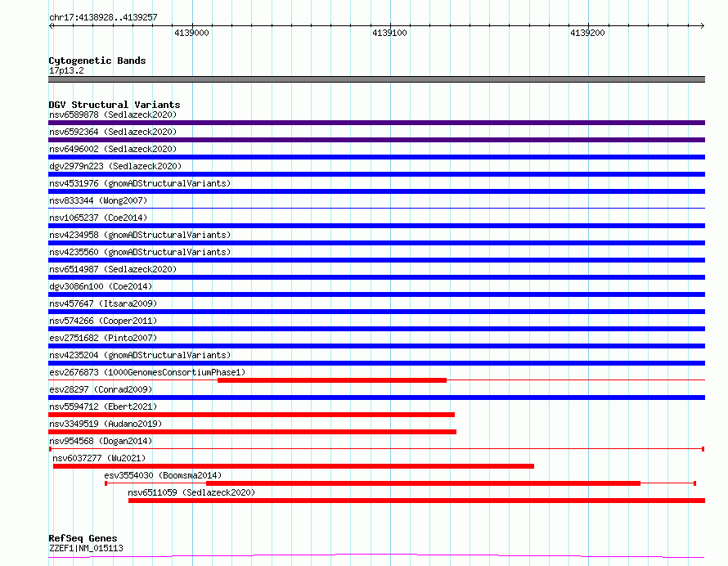Open variant nsv6592364 (Sedlazeck2020)
The height and width of the screenshot is (566, 728).
pyautogui.click(x=113, y=132)
